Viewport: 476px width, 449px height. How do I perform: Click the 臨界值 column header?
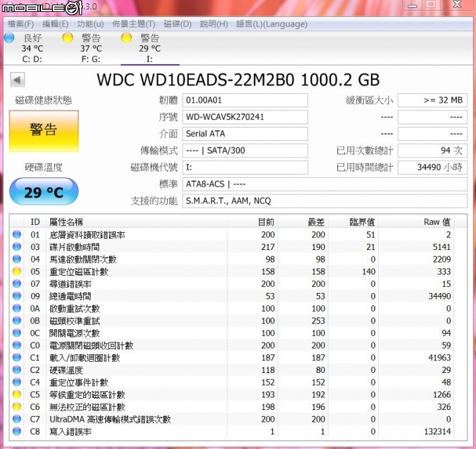[353, 222]
